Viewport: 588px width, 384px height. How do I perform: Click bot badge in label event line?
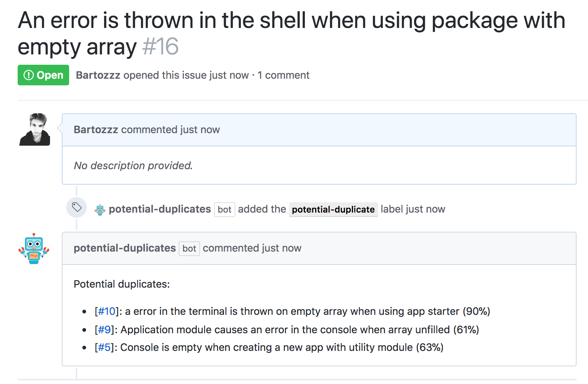click(x=224, y=210)
